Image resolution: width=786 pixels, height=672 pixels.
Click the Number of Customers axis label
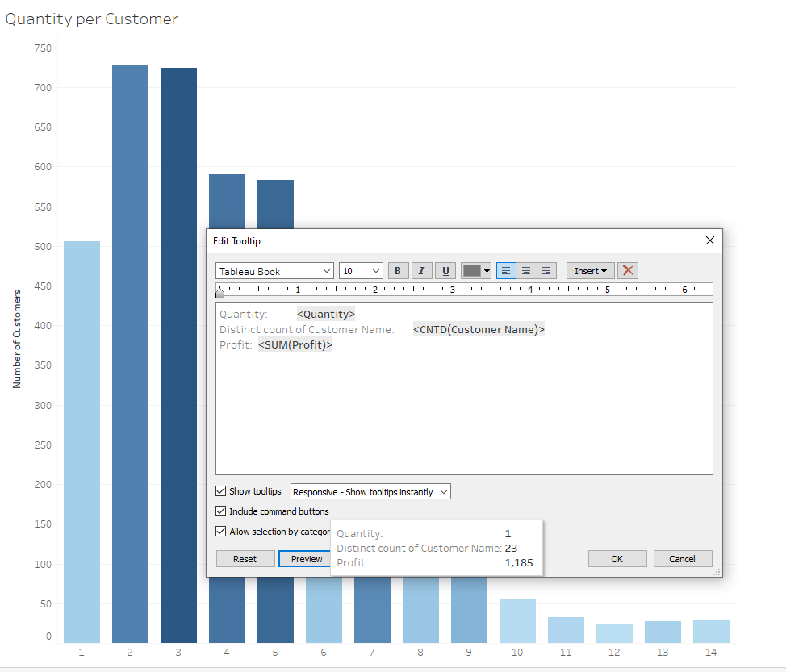(x=17, y=339)
